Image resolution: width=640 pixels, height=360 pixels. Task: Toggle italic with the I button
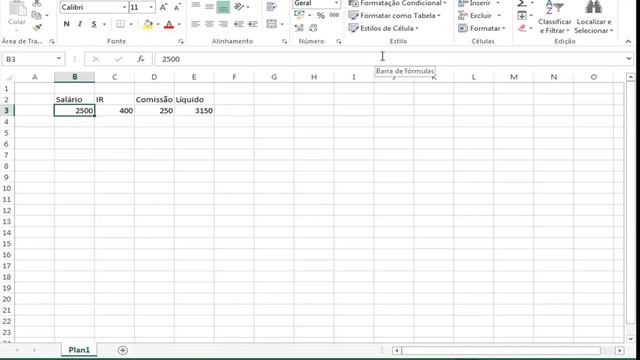pyautogui.click(x=80, y=24)
